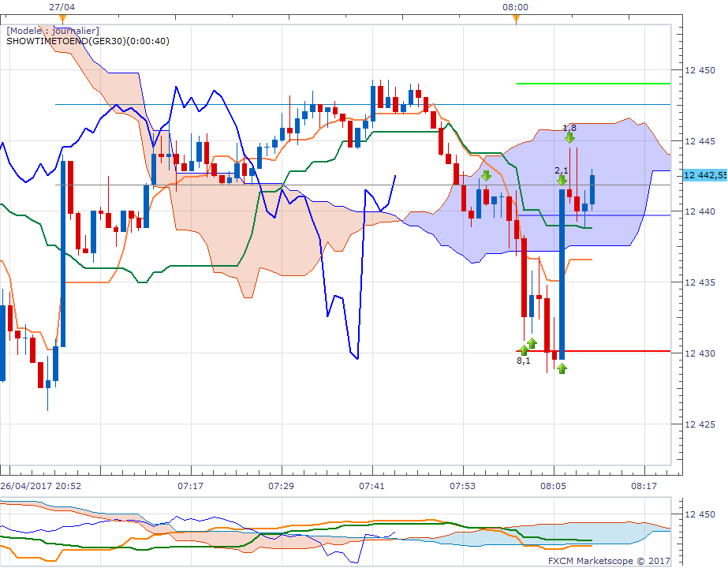Click the 08:05 time axis label
The width and height of the screenshot is (728, 568).
(553, 486)
